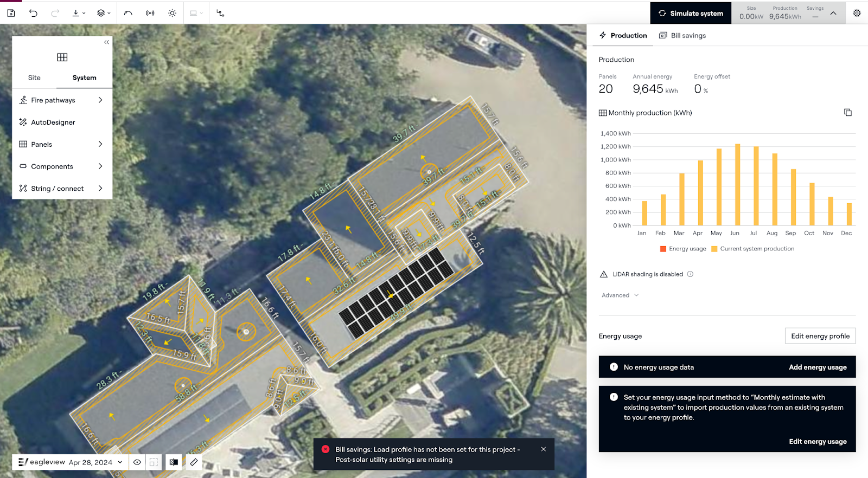This screenshot has height=478, width=868.
Task: Open the sun shading tool
Action: click(x=172, y=13)
